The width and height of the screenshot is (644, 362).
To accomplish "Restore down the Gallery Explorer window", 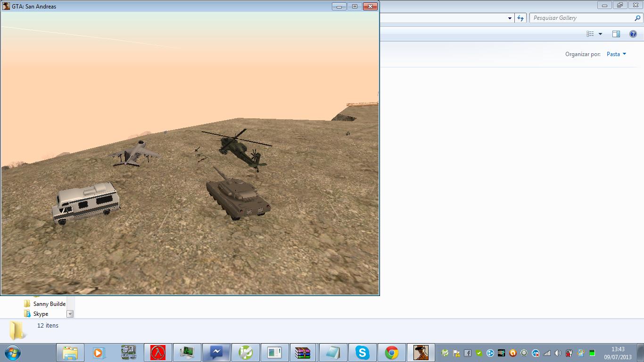I will (x=620, y=5).
